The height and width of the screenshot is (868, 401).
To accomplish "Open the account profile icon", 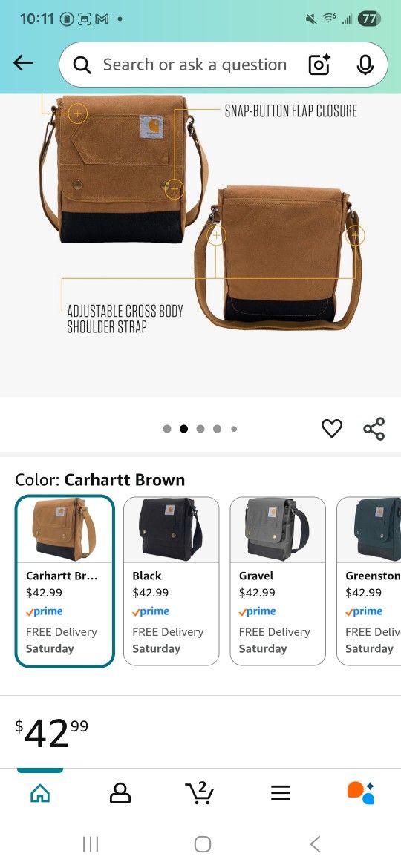I will (120, 793).
